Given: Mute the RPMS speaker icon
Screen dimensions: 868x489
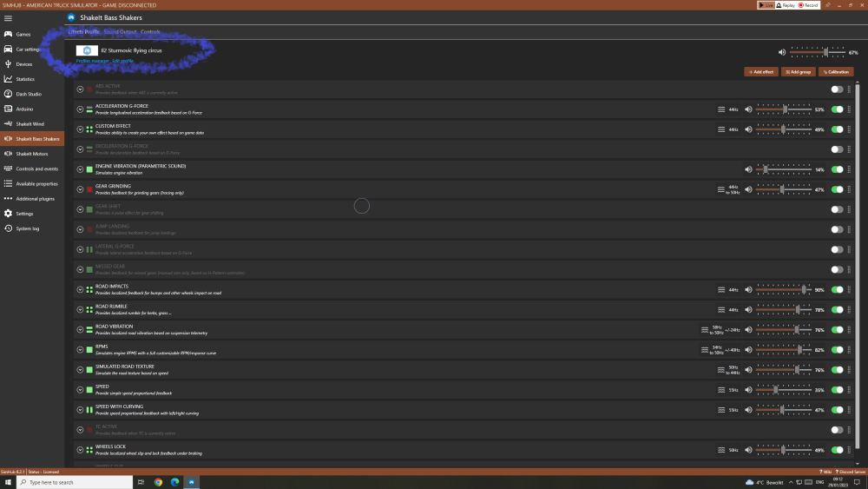Looking at the screenshot, I should tap(748, 349).
